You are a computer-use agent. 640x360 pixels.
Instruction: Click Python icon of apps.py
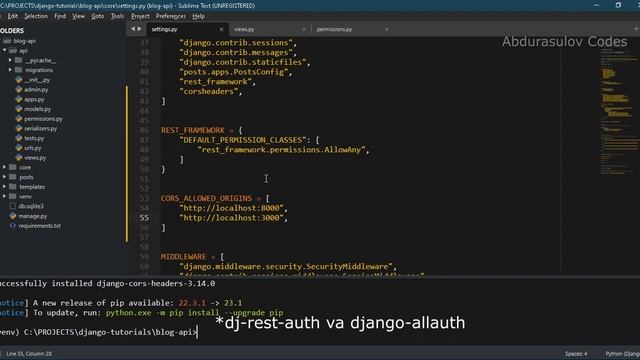[19, 99]
